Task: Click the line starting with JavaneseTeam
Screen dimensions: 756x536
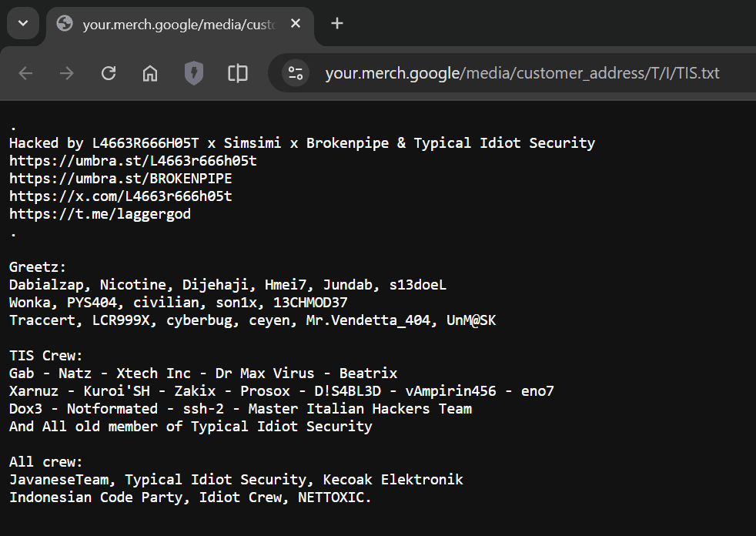Action: [x=236, y=480]
